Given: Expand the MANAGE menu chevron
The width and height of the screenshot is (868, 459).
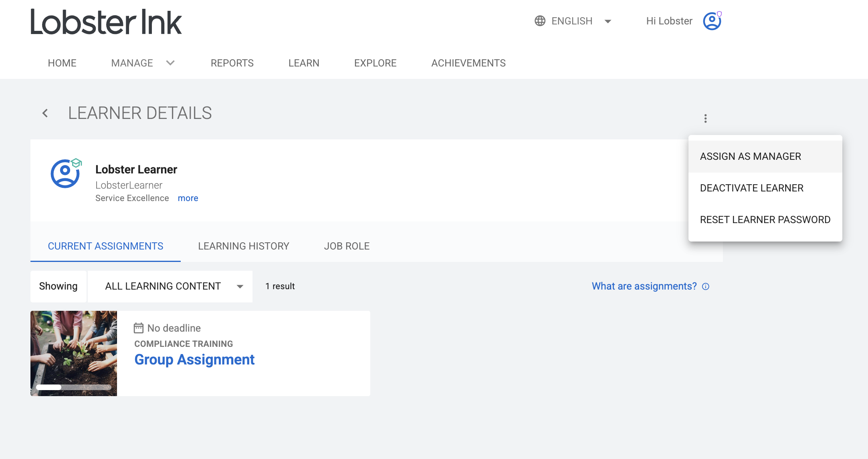Looking at the screenshot, I should (x=170, y=63).
